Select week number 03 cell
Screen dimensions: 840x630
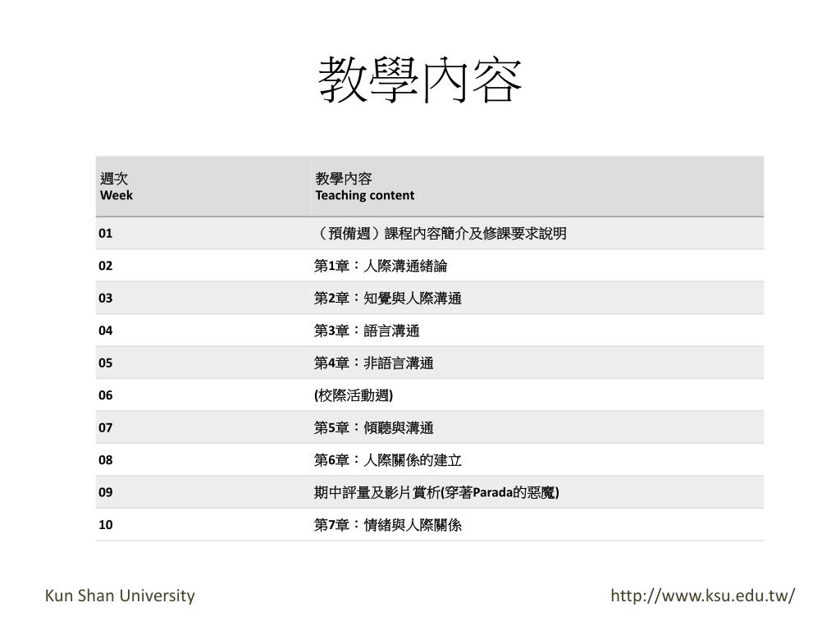(203, 298)
